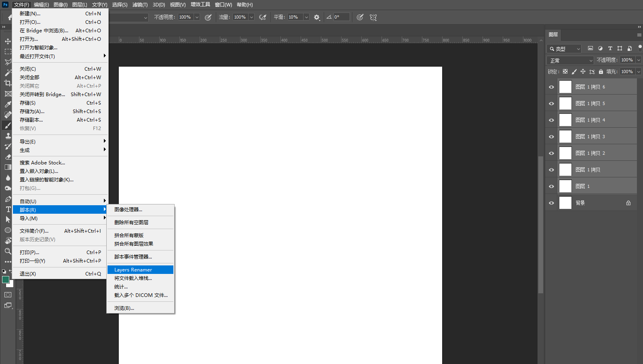Click background color swatch
This screenshot has height=364, width=643.
(11, 284)
